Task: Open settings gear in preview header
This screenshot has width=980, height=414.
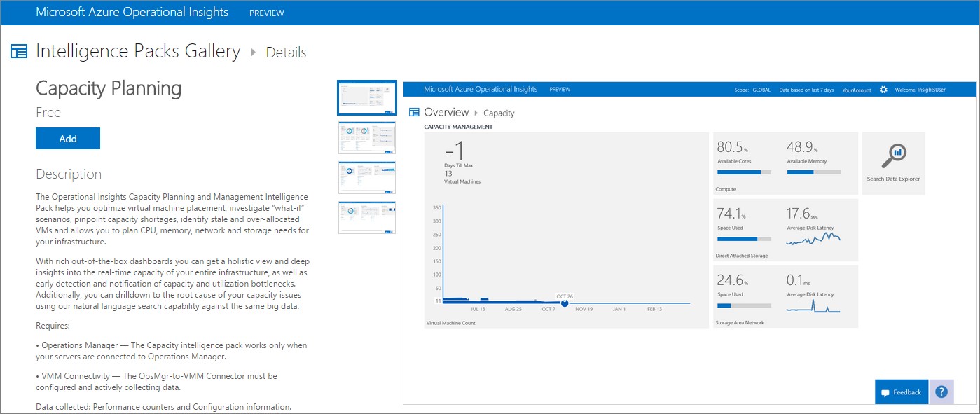Action: point(883,90)
